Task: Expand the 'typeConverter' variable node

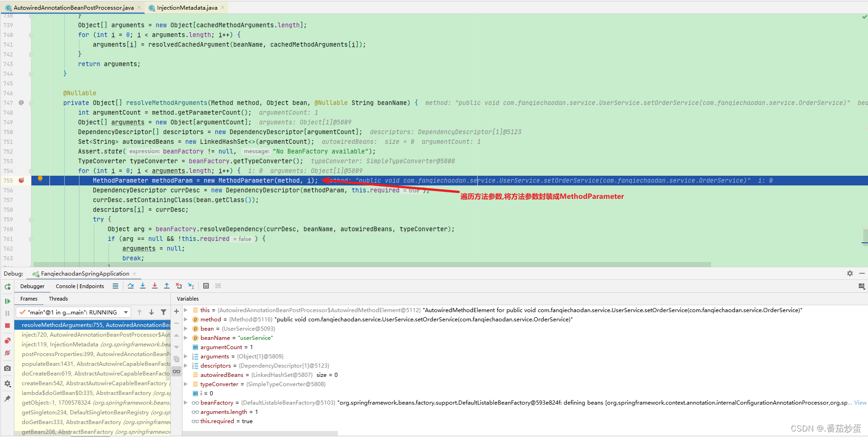Action: click(x=186, y=384)
